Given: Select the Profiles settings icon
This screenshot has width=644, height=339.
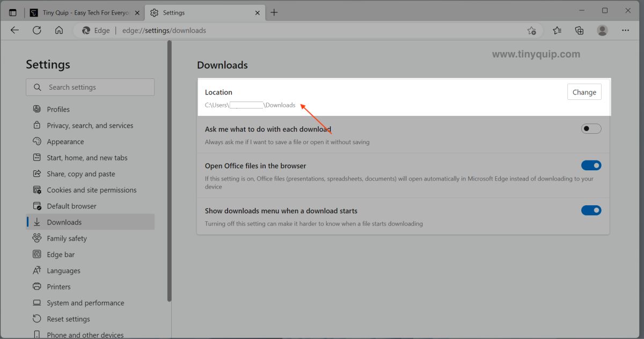Looking at the screenshot, I should 36,109.
